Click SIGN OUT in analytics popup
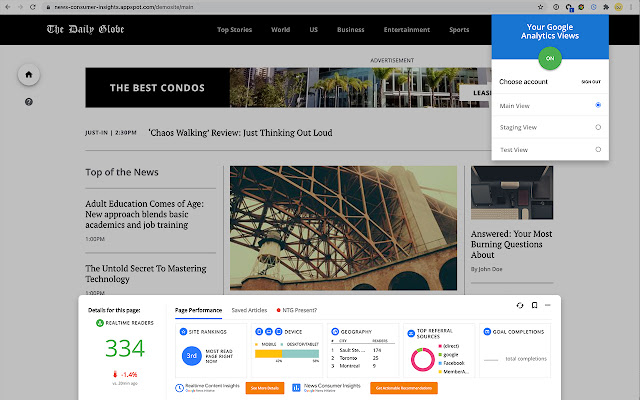The width and height of the screenshot is (640, 400). [x=591, y=81]
